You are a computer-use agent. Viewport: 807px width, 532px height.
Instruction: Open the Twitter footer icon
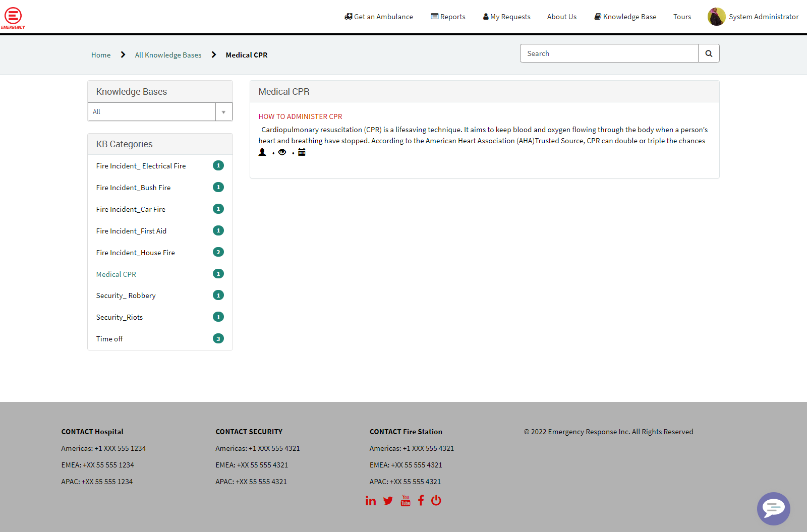(x=388, y=501)
